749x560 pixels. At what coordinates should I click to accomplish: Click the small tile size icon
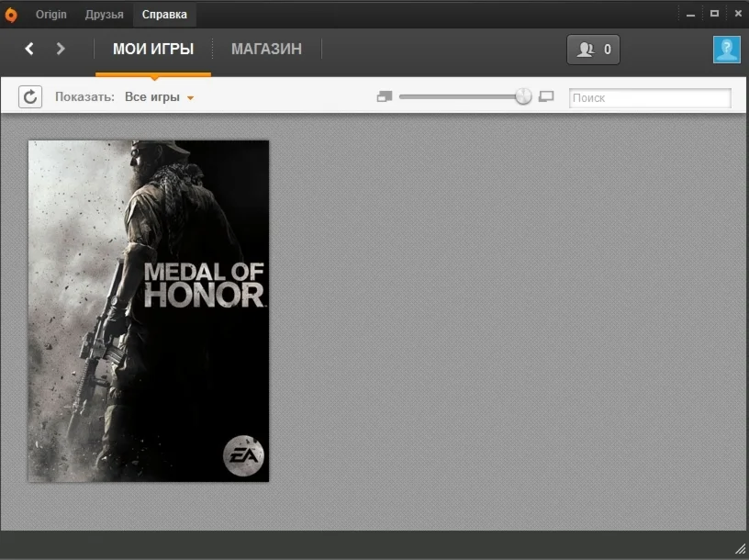pyautogui.click(x=384, y=95)
